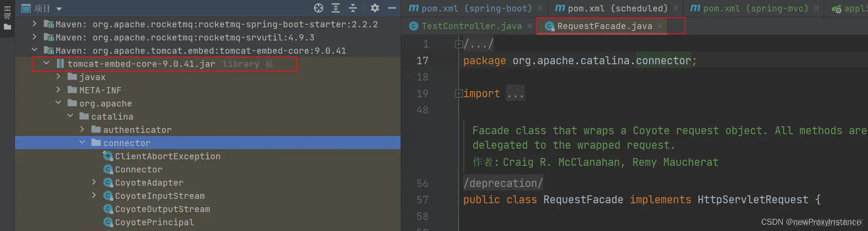Open project panel settings gear
Image resolution: width=868 pixels, height=231 pixels.
click(375, 8)
